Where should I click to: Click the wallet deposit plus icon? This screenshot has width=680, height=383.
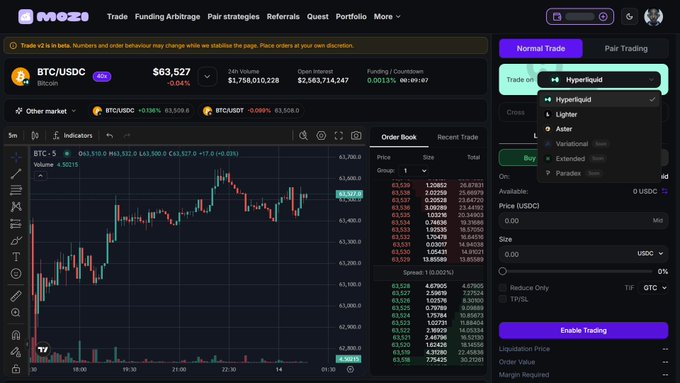coord(603,16)
